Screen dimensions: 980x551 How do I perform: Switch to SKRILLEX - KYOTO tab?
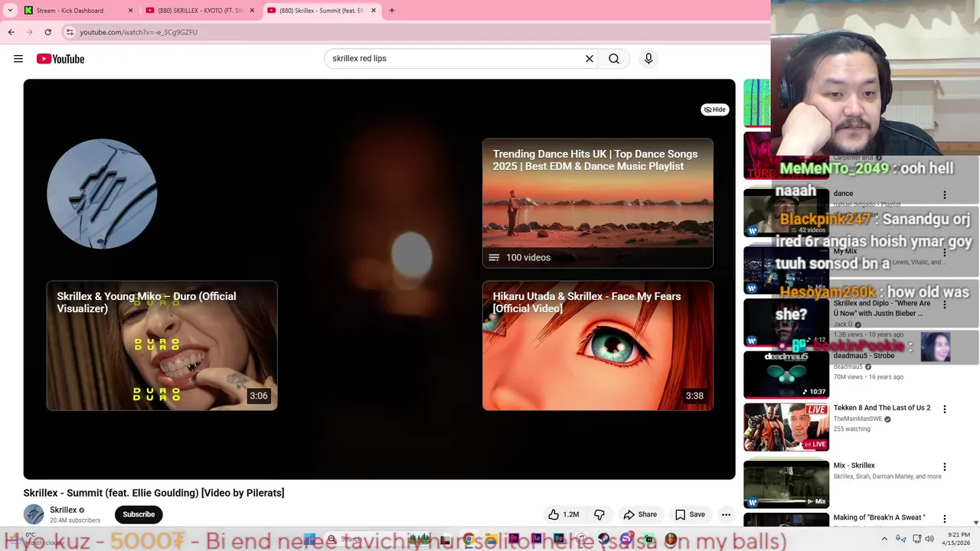coord(201,11)
